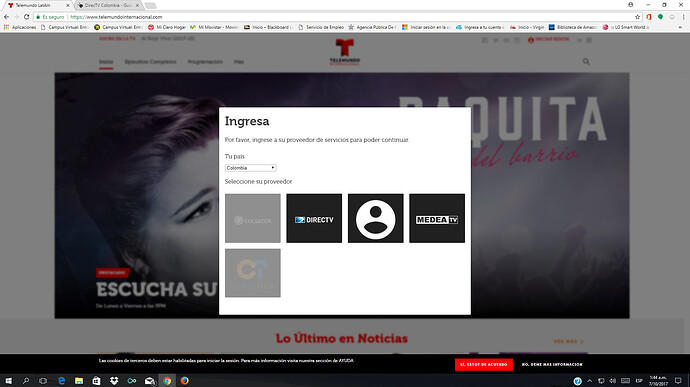Viewport: 690px width, 387px height.
Task: Open Mi Claro Hogar bookmark
Action: [167, 27]
